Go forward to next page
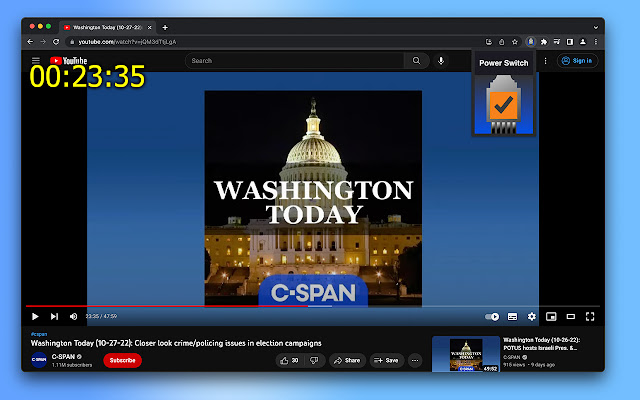Viewport: 640px width, 400px height. 43,42
